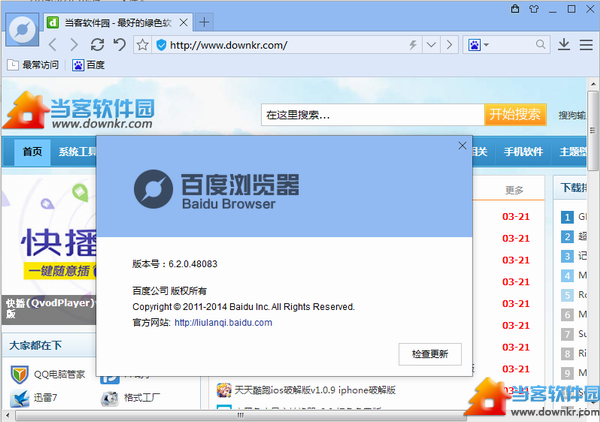Click the 更多 link
This screenshot has width=600, height=422.
click(514, 190)
